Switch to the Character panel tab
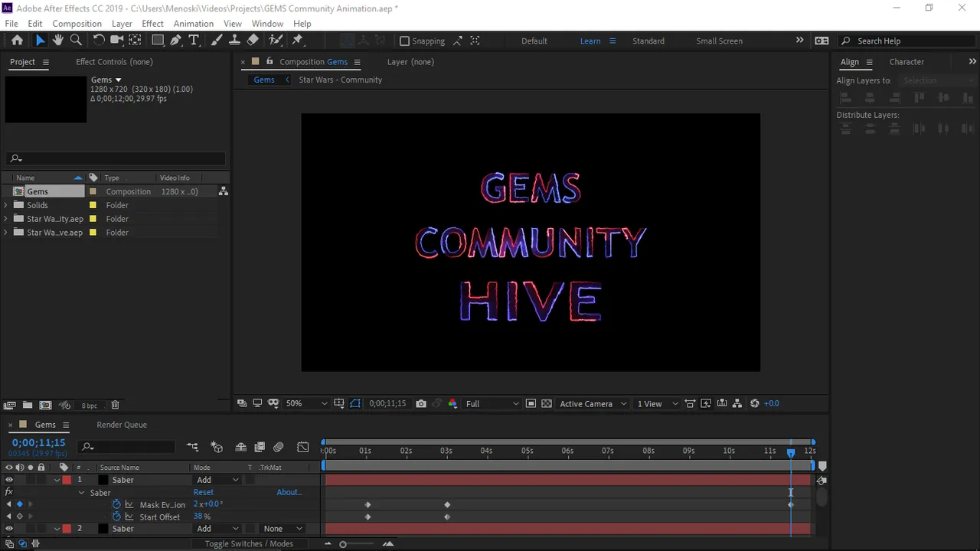The height and width of the screenshot is (551, 980). (906, 62)
